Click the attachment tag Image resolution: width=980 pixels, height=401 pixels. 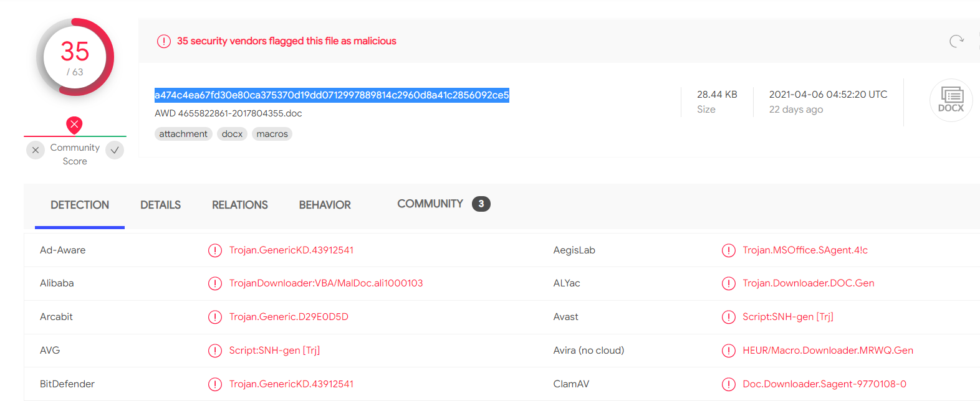[183, 134]
